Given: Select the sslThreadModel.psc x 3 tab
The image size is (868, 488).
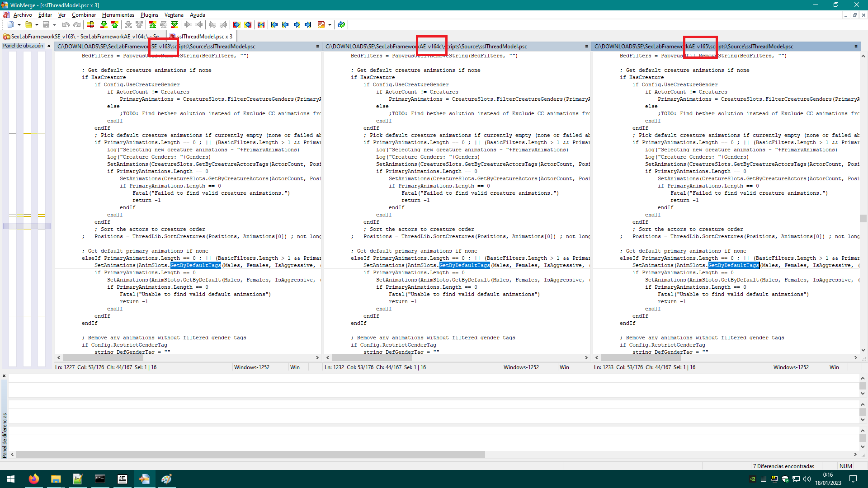Looking at the screenshot, I should tap(202, 37).
